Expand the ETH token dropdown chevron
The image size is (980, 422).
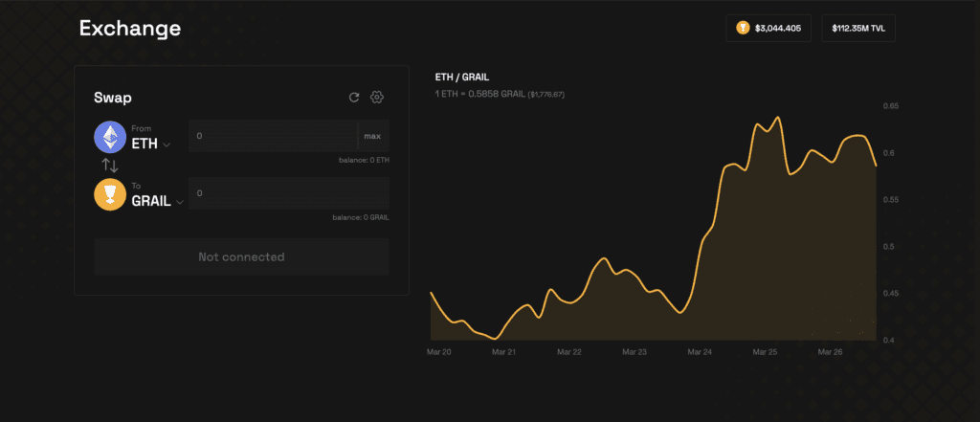167,145
